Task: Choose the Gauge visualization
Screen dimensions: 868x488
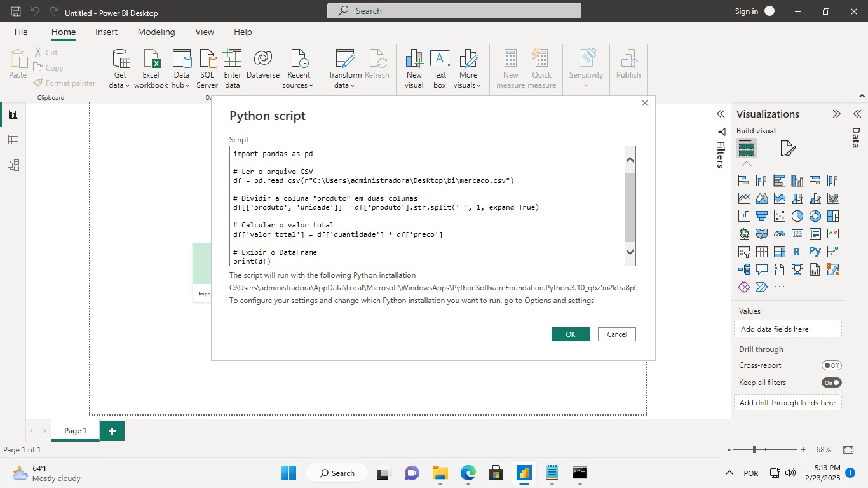Action: tap(780, 233)
